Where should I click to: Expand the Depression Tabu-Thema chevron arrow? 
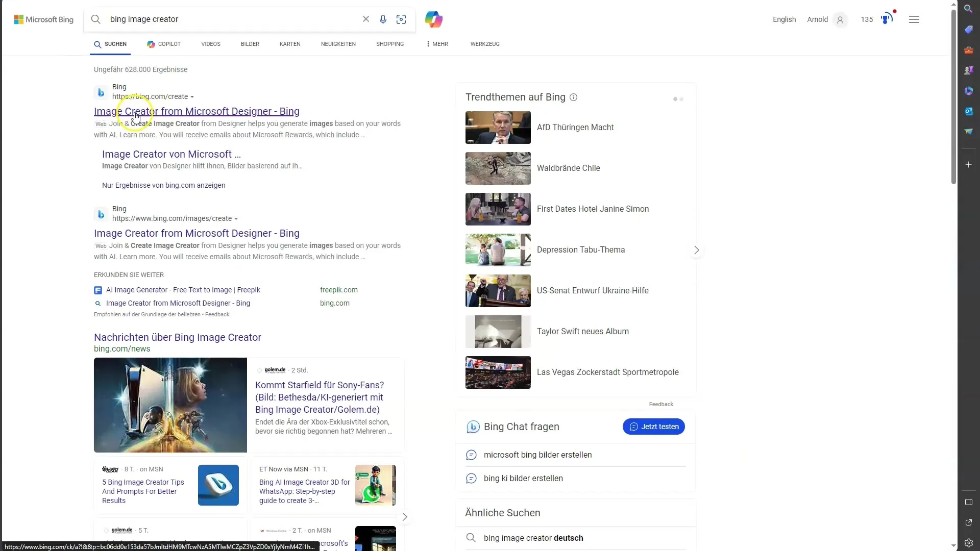(x=697, y=249)
